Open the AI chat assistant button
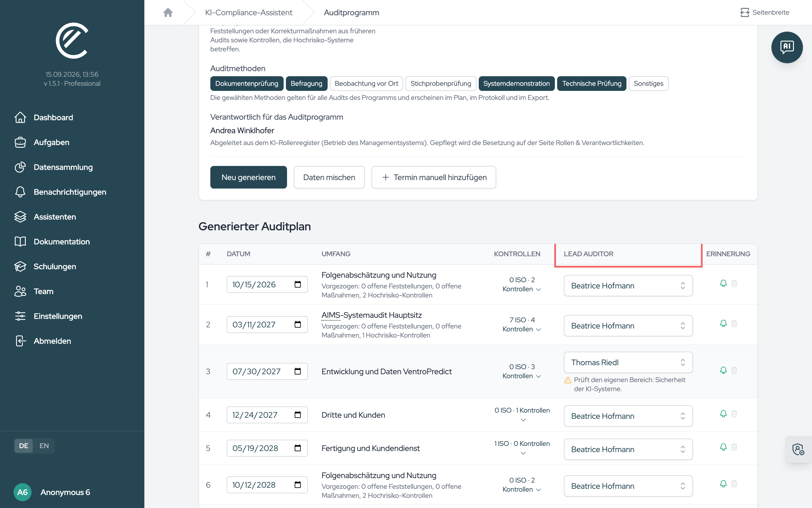 pyautogui.click(x=787, y=47)
